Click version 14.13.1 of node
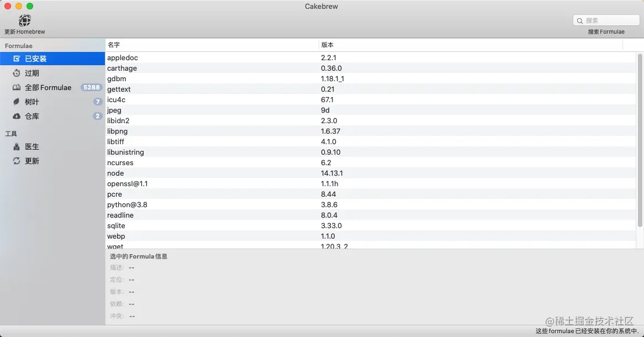 332,173
